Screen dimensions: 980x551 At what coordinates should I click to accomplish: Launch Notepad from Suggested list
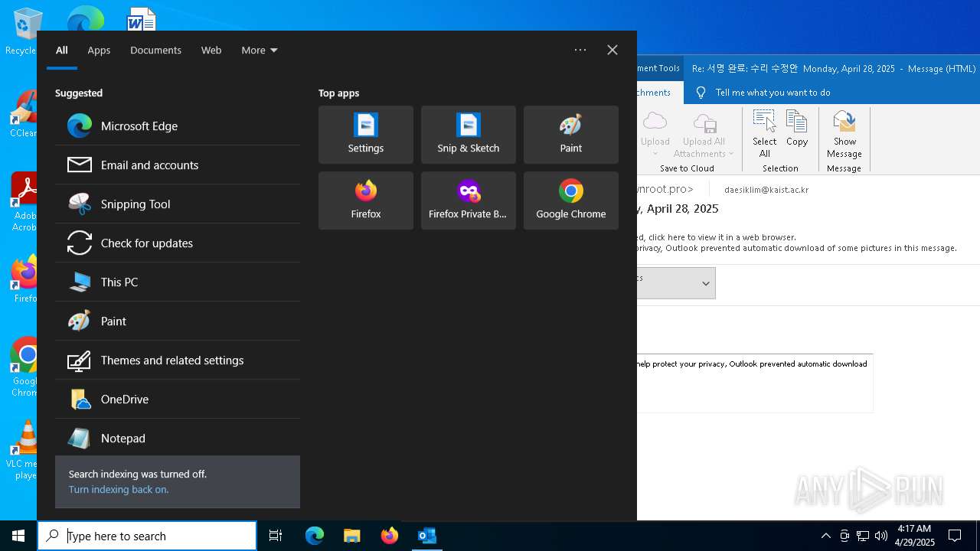[x=178, y=438]
